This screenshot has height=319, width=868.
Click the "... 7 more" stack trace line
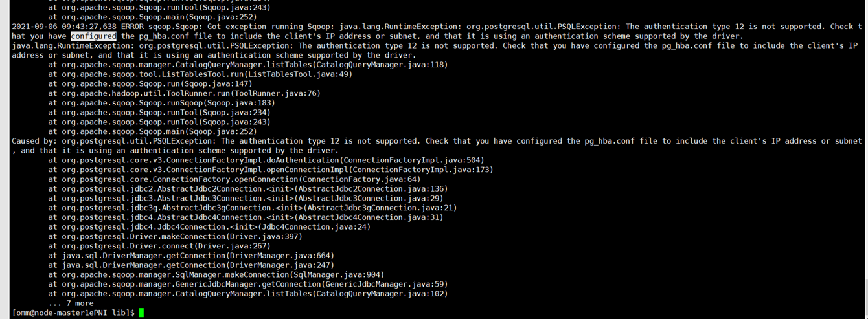(71, 303)
